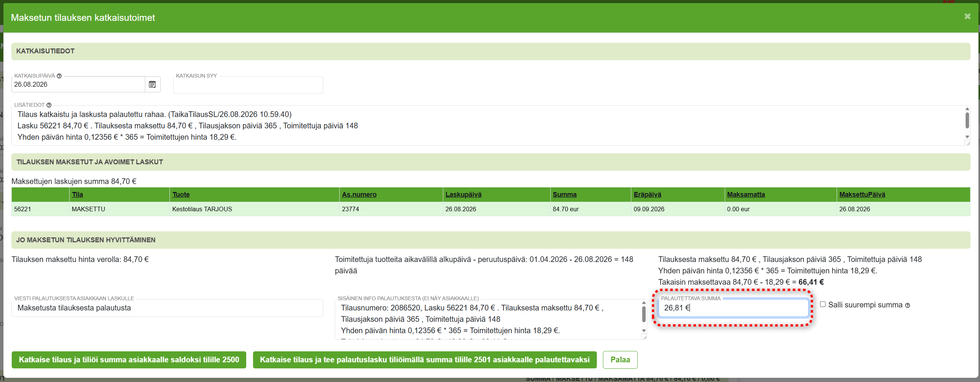Click the bold 66,41 € refund amount
The width and height of the screenshot is (980, 382).
point(811,282)
